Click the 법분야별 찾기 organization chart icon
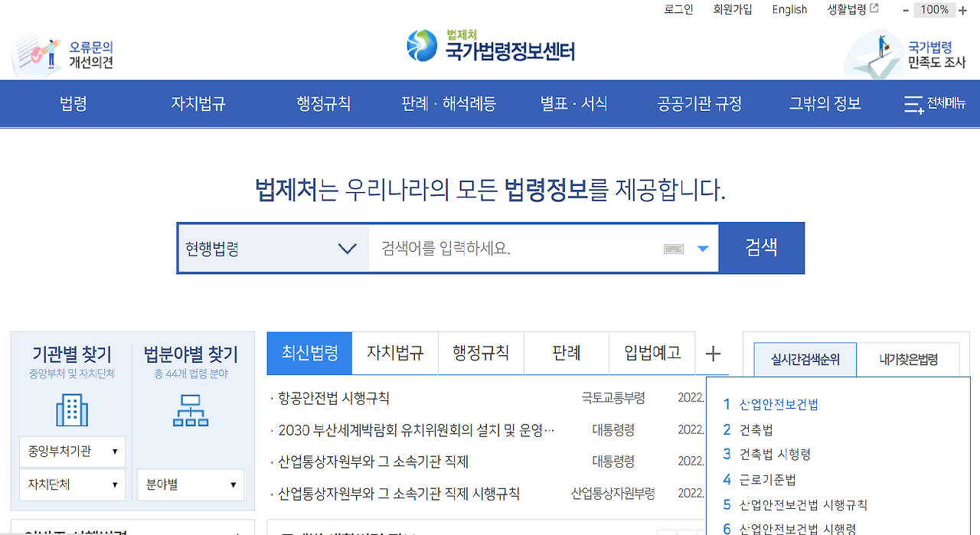This screenshot has width=980, height=535. pos(190,411)
